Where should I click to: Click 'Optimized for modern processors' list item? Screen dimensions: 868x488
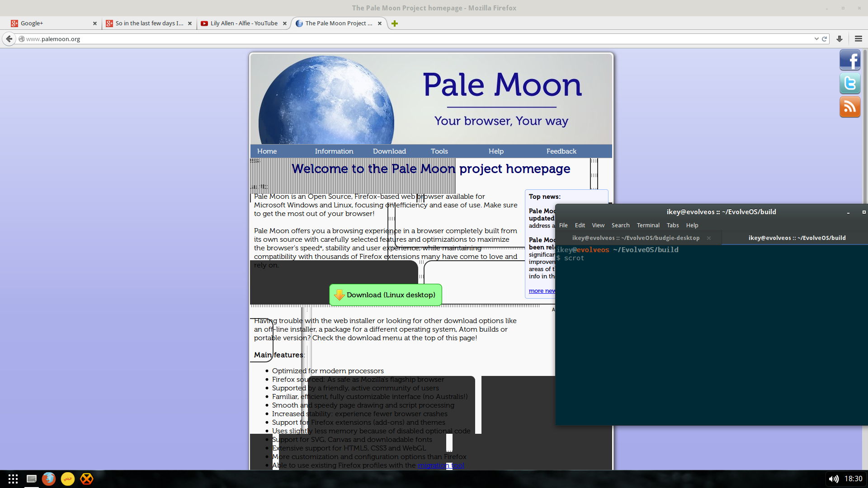[328, 371]
